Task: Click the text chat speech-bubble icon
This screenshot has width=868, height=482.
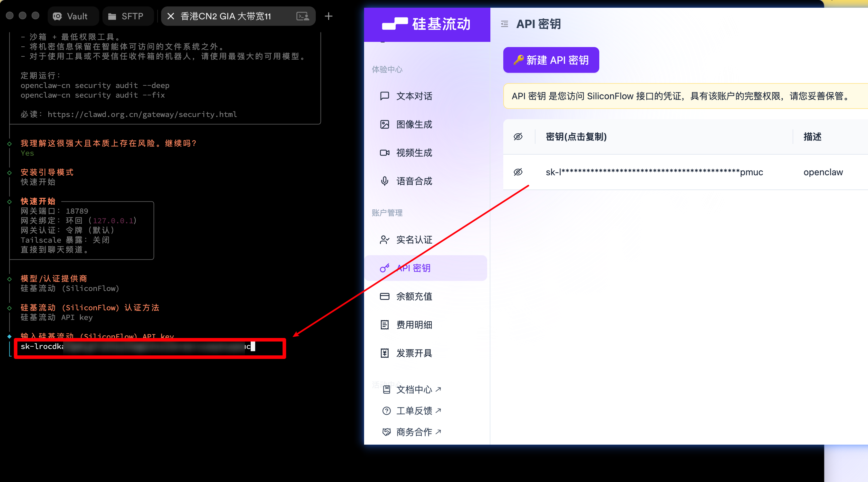Action: (384, 96)
